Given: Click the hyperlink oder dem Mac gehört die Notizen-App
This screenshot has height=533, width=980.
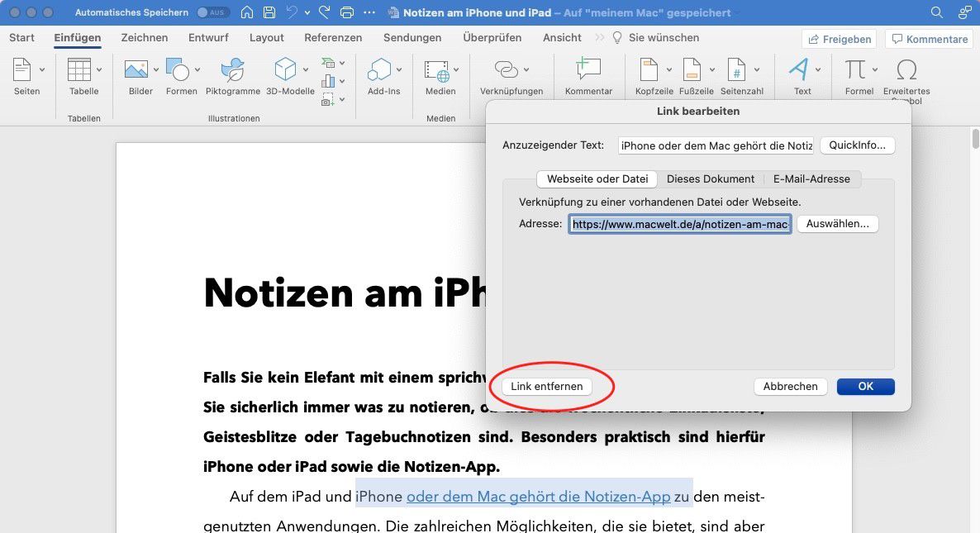Looking at the screenshot, I should (538, 497).
